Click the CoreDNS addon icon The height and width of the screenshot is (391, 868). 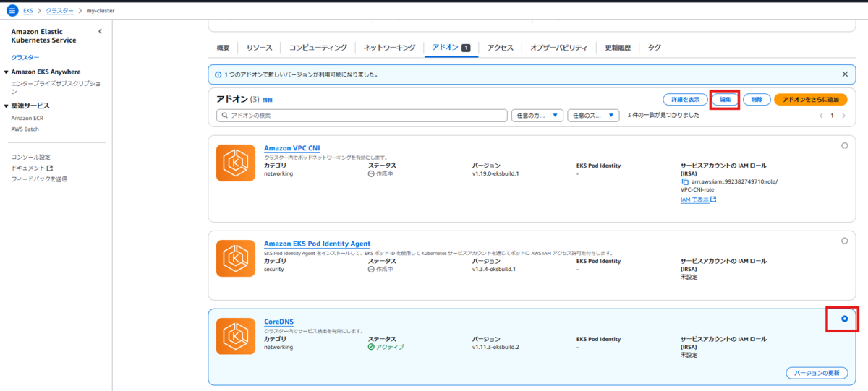236,337
